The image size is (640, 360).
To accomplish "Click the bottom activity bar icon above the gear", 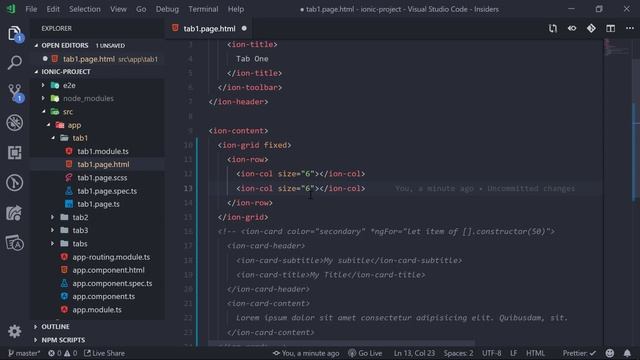I will point(15,243).
